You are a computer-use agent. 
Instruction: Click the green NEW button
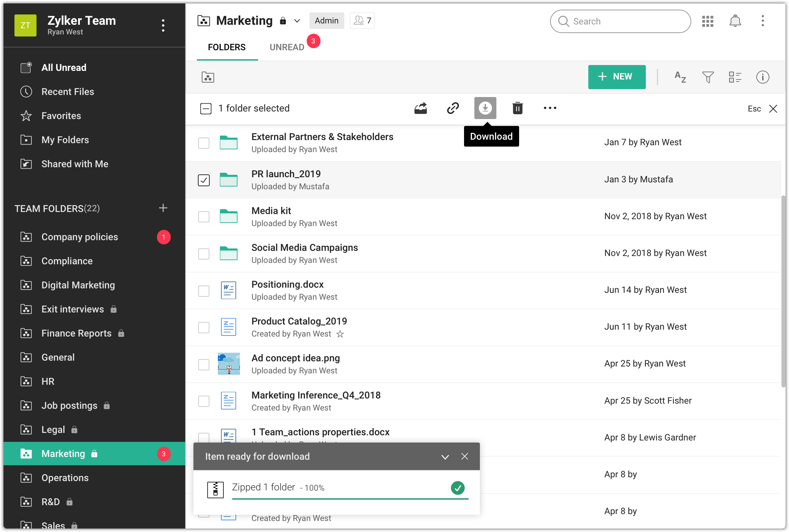click(617, 77)
